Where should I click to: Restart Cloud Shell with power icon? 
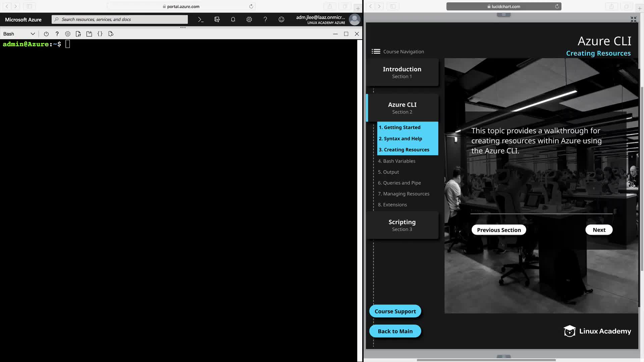coord(46,34)
